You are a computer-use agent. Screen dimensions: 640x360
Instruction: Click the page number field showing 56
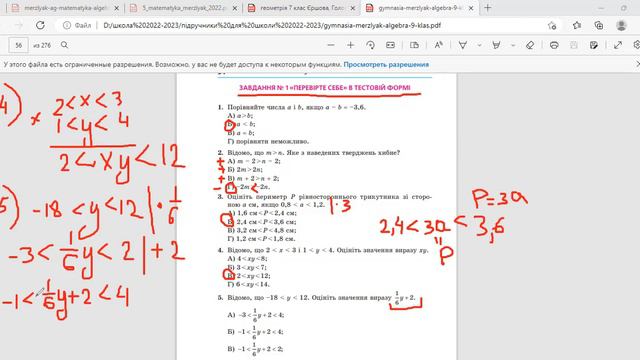(18, 45)
